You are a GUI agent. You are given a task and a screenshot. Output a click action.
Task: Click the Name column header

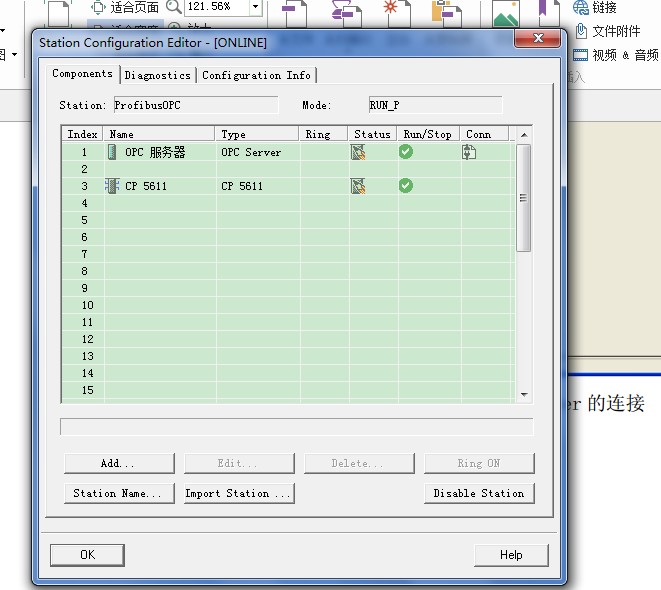(x=158, y=134)
